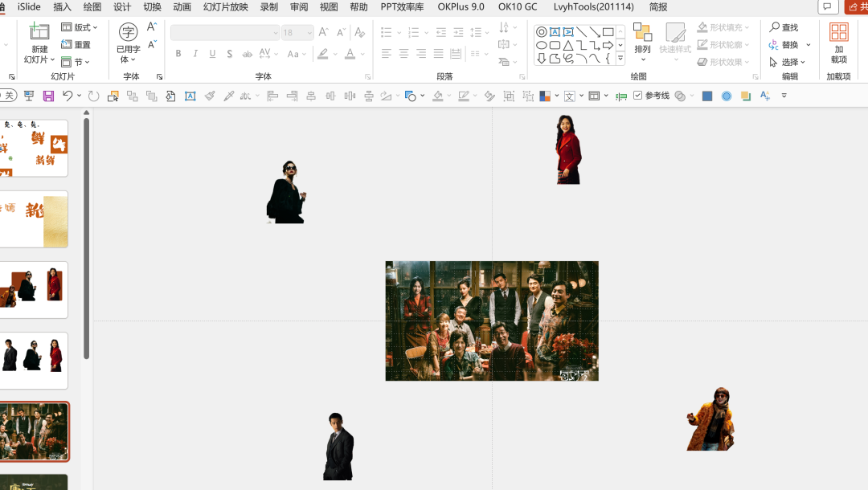
Task: Click the Redo arrow in quick toolbar
Action: click(93, 96)
